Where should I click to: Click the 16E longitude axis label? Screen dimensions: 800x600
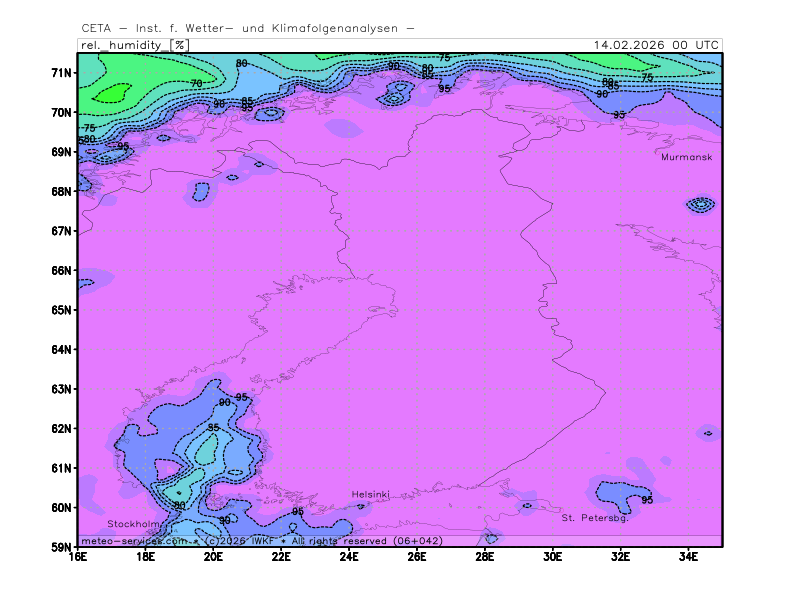point(78,557)
